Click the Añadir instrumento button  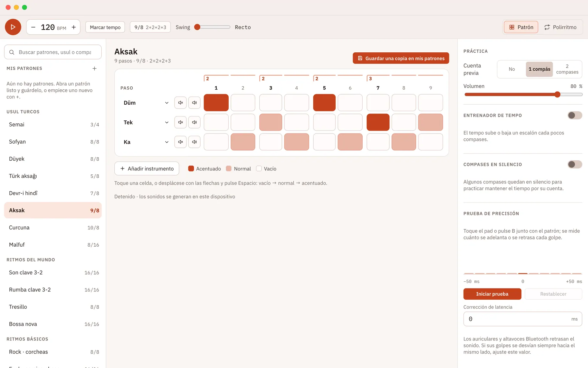[x=147, y=168]
